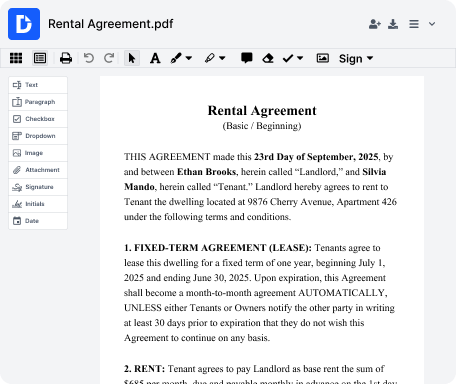Add a comment with speech bubble tool
This screenshot has width=456, height=384.
[247, 58]
